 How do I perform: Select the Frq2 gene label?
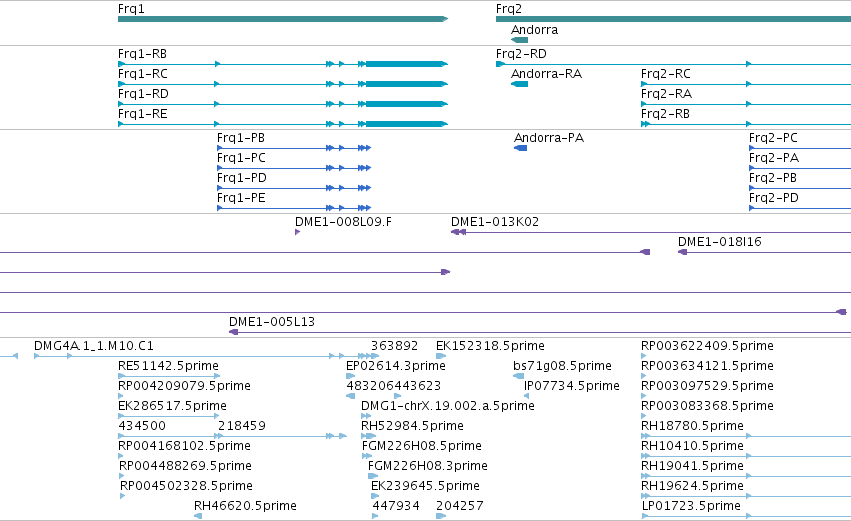click(509, 9)
